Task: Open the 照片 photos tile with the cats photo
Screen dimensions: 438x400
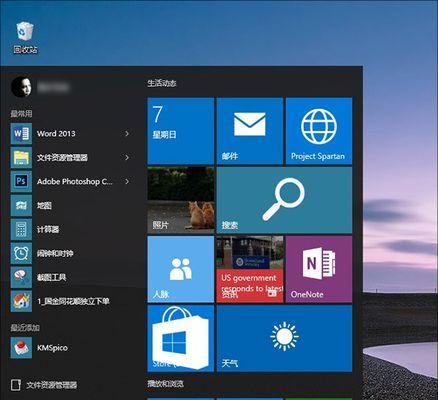Action: [181, 200]
